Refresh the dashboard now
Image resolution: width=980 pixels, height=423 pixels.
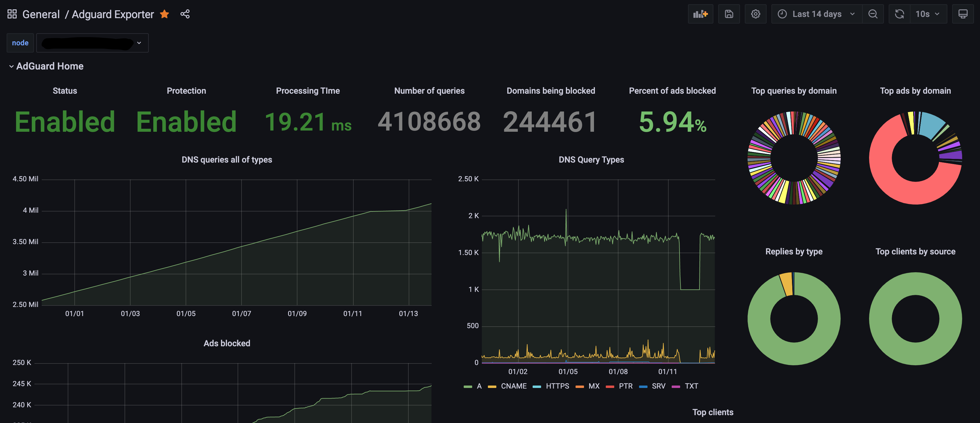pos(899,14)
